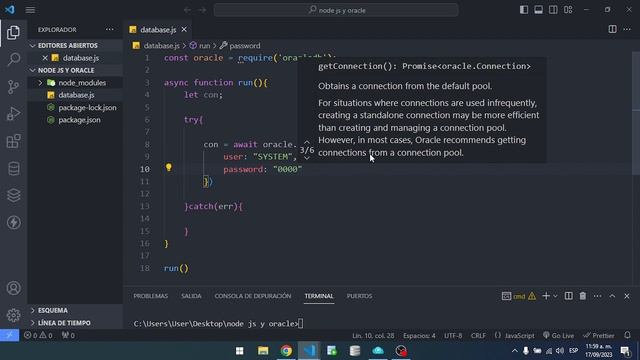The height and width of the screenshot is (360, 640).
Task: Open the new terminal launch profile dropdown
Action: tap(555, 296)
